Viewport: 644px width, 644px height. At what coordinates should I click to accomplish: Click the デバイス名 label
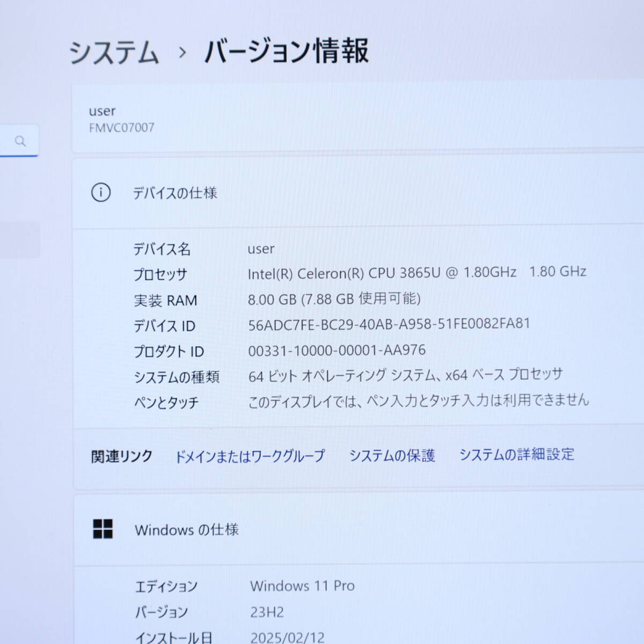point(162,249)
